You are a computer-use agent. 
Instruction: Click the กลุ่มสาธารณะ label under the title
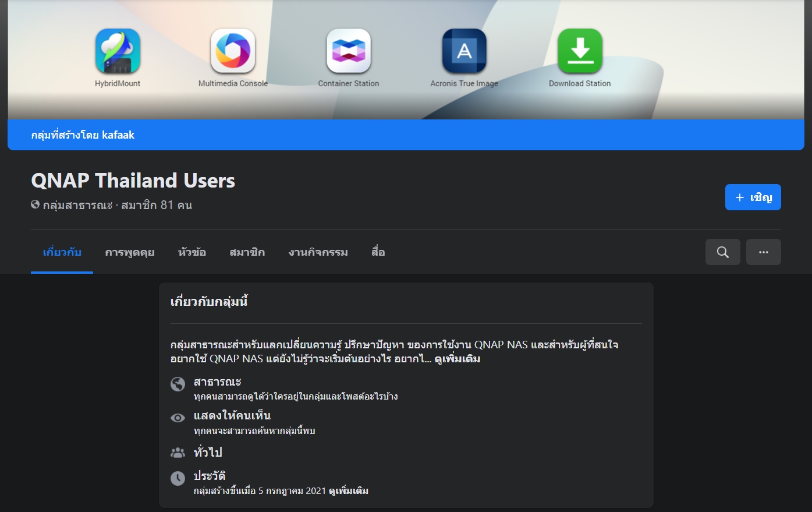coord(77,205)
